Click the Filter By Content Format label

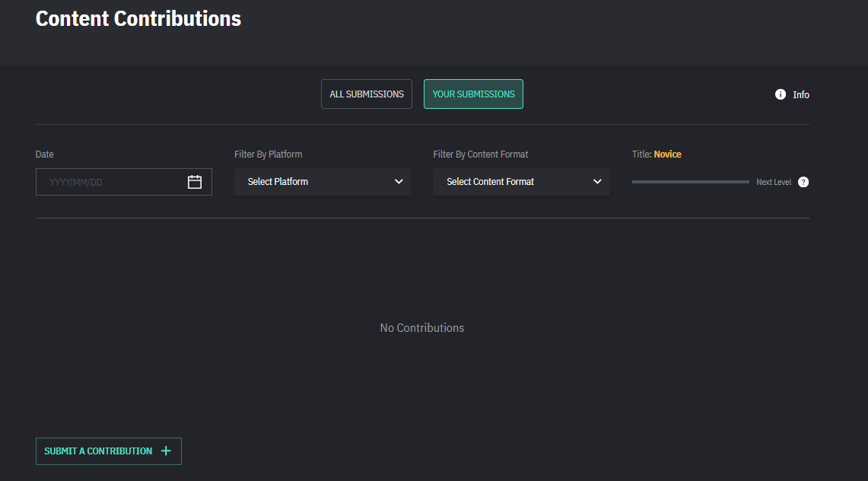[480, 154]
